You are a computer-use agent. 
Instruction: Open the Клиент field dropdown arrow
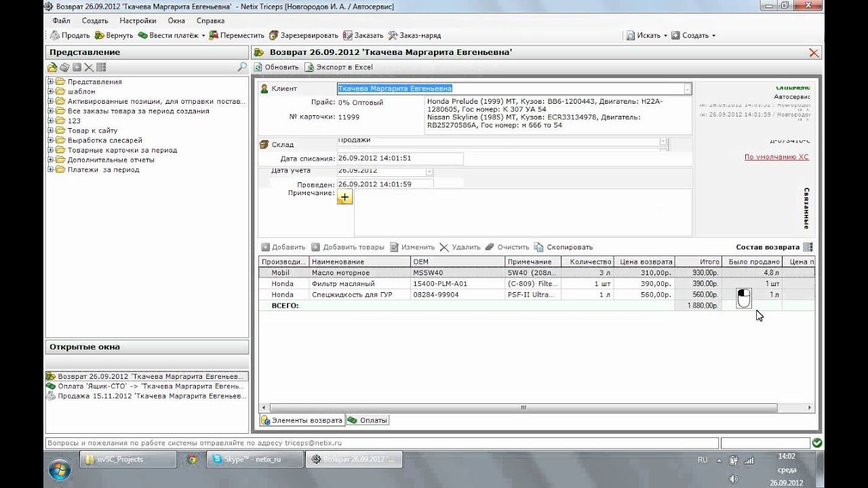(688, 89)
